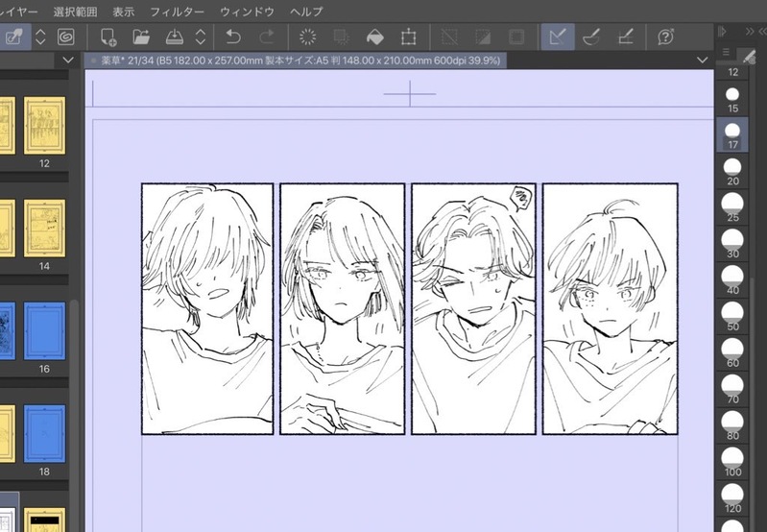Deselect using crossed dashed square icon
Screen dimensions: 767x532
point(449,36)
